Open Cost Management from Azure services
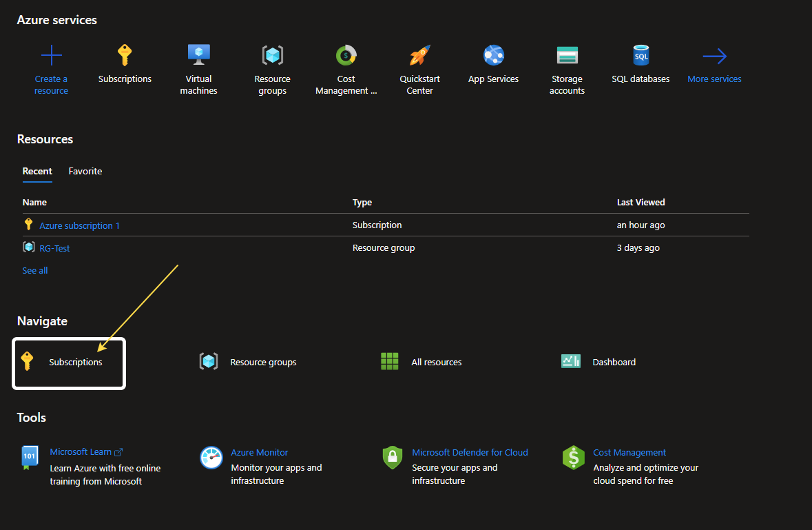This screenshot has width=812, height=530. 346,54
